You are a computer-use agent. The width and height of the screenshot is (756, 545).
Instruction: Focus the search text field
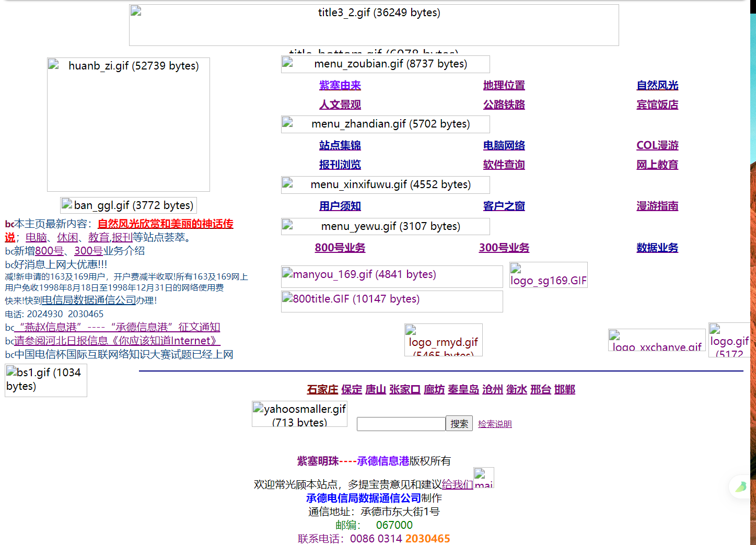401,424
